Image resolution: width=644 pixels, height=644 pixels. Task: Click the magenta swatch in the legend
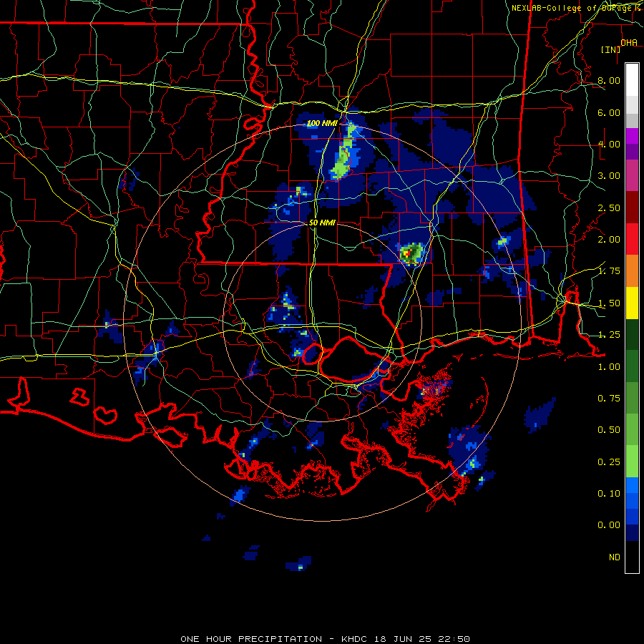click(x=632, y=136)
